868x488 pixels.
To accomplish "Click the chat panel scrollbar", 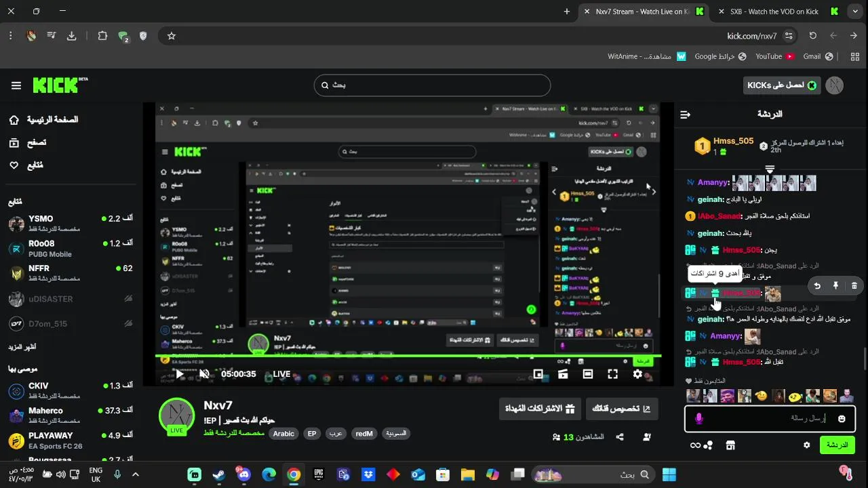I will pos(865,358).
